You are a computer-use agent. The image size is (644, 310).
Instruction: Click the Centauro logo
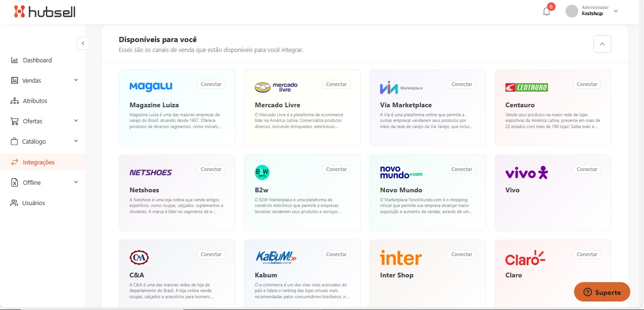click(527, 87)
